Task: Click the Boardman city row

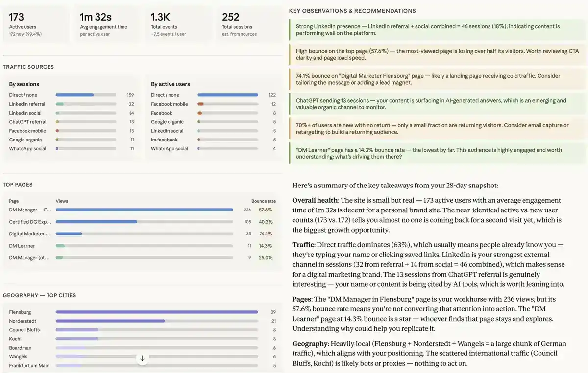Action: (x=143, y=348)
